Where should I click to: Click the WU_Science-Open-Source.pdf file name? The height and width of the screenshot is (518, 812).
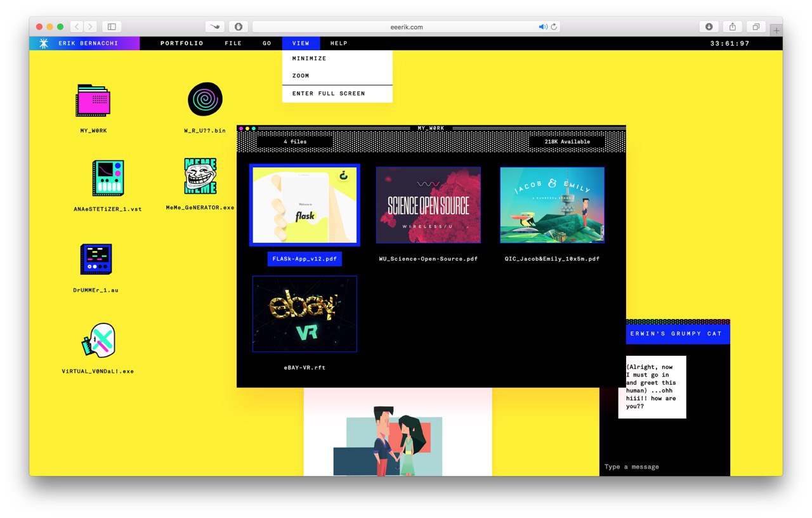[x=428, y=259]
